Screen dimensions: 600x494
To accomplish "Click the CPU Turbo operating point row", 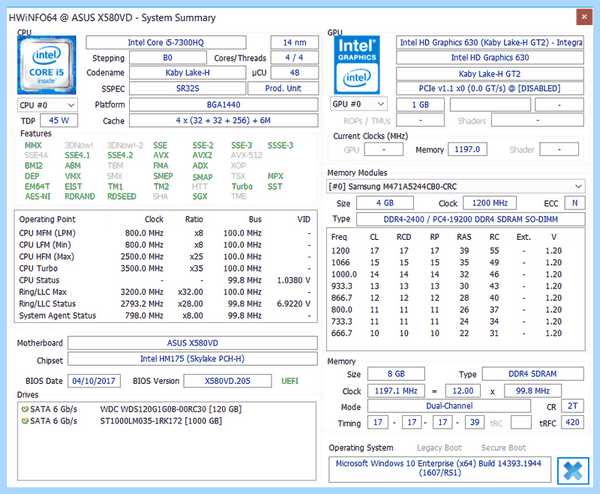I will (165, 269).
